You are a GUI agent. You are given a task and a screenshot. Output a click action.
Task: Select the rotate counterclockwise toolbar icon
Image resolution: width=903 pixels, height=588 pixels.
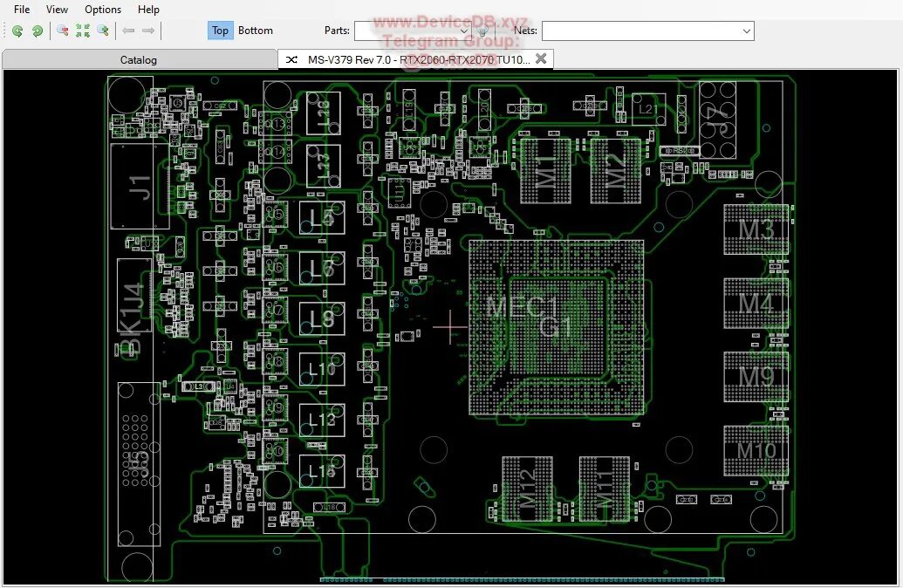(17, 31)
